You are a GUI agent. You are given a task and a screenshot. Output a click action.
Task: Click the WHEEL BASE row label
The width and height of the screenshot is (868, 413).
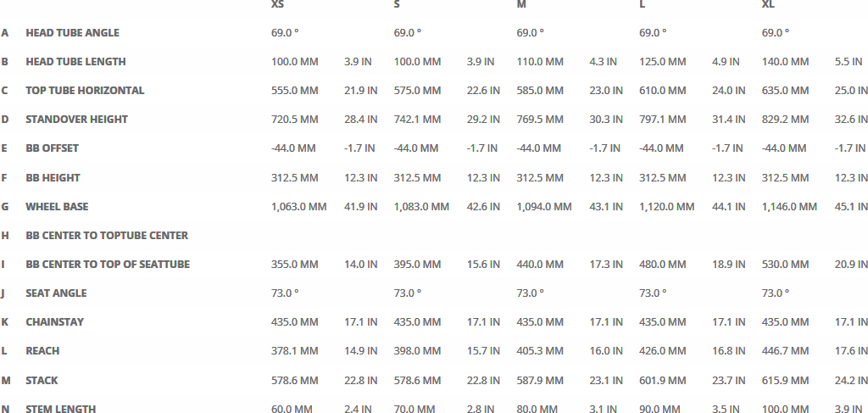57,207
